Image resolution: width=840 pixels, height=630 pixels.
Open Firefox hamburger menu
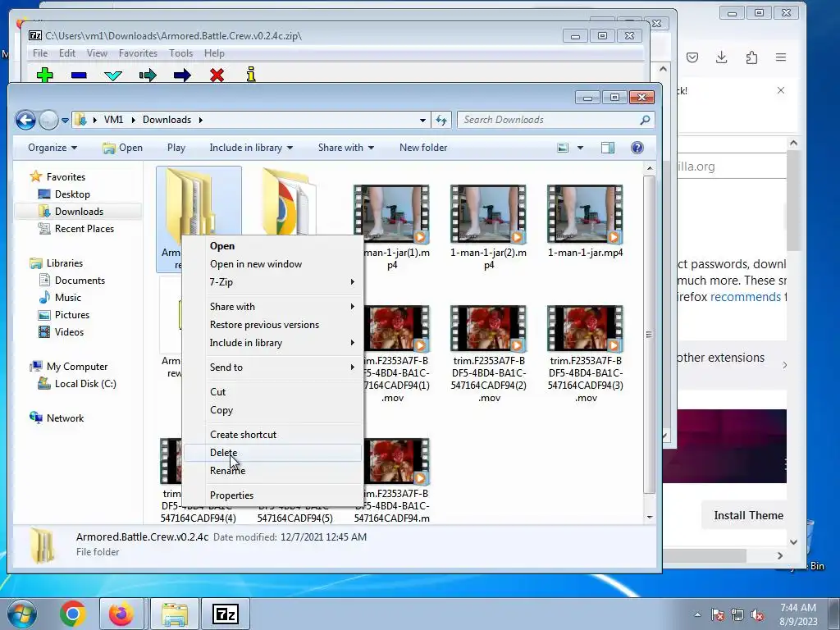[x=781, y=57]
